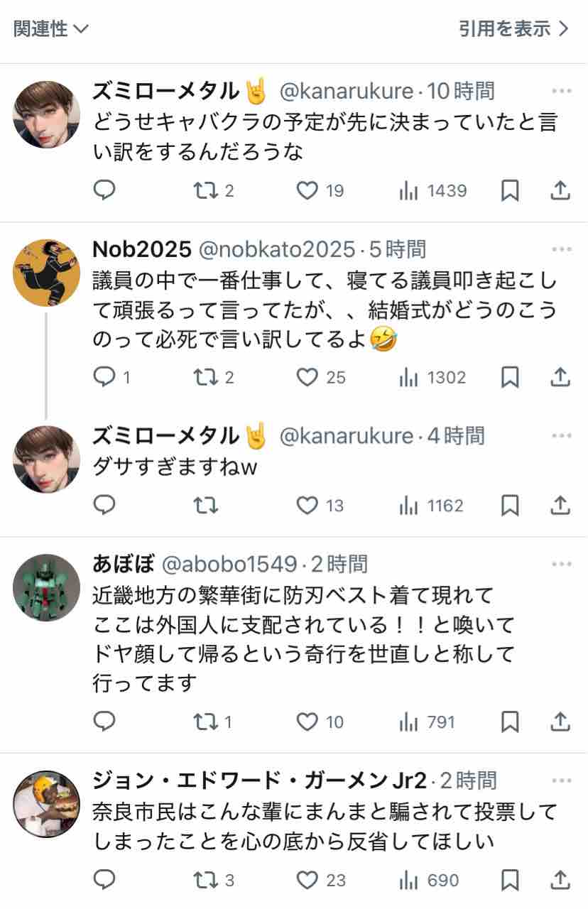View analytics showing 690 views

429,881
